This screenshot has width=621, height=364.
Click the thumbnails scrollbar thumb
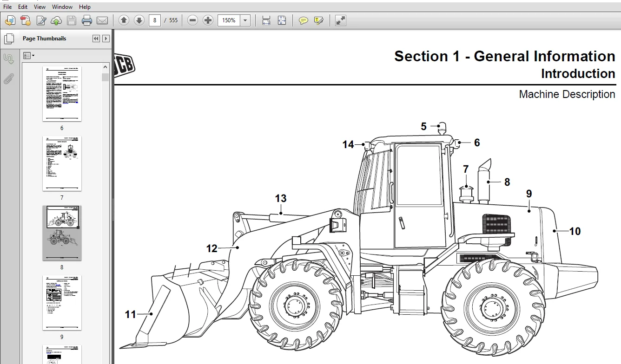pos(106,77)
